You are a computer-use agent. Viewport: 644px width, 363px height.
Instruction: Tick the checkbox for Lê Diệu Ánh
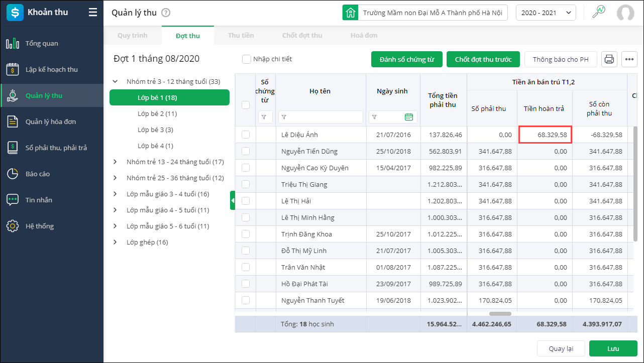(246, 135)
